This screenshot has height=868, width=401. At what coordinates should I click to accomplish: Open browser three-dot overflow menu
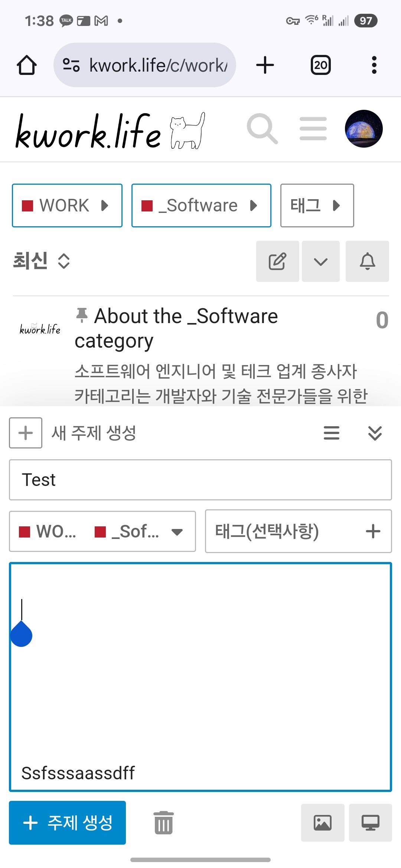[x=374, y=65]
